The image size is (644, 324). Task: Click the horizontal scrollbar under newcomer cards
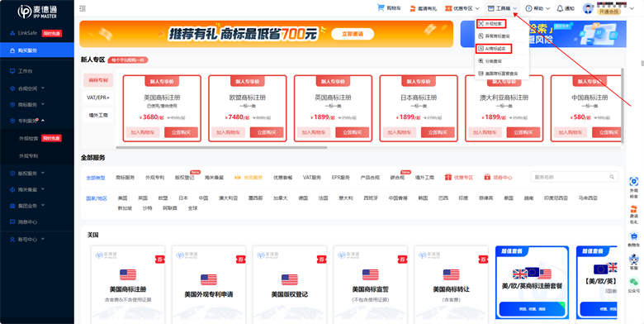click(222, 147)
